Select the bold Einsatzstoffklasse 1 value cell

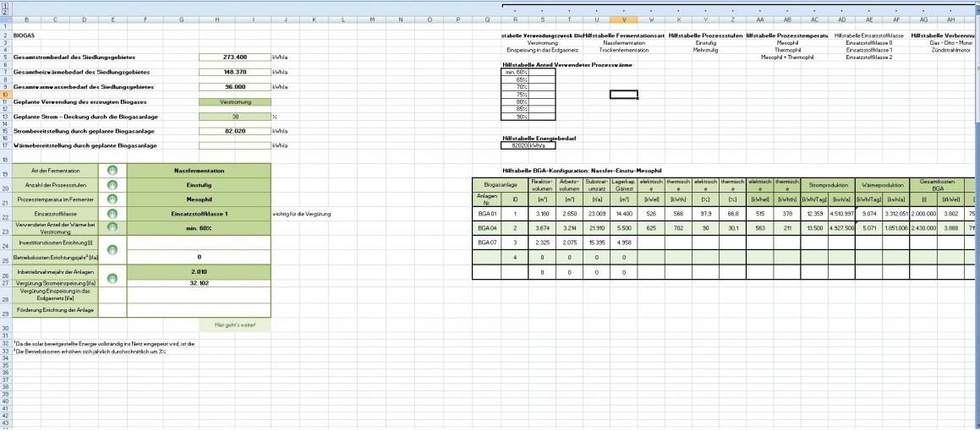coord(199,214)
